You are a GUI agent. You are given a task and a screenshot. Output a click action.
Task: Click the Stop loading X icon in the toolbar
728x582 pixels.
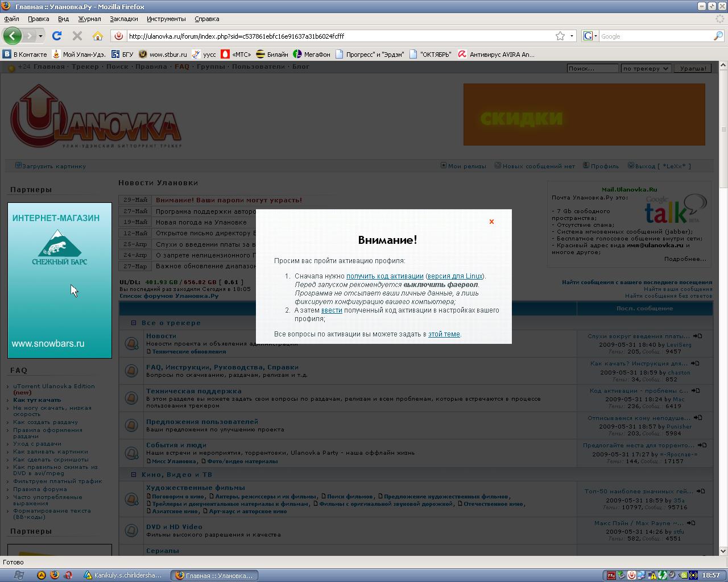click(x=77, y=36)
